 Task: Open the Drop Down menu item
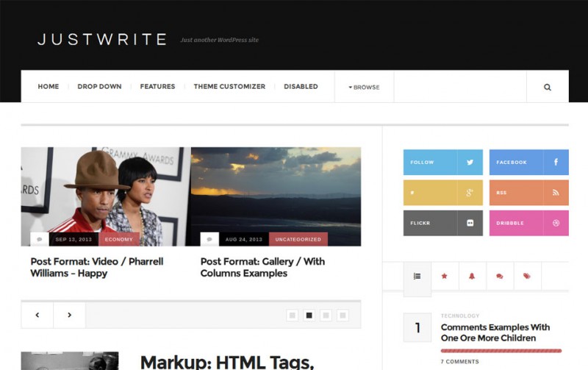pyautogui.click(x=99, y=87)
